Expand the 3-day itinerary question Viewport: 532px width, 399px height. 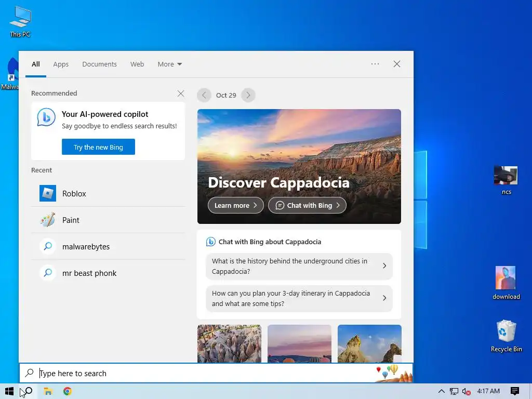tap(299, 298)
